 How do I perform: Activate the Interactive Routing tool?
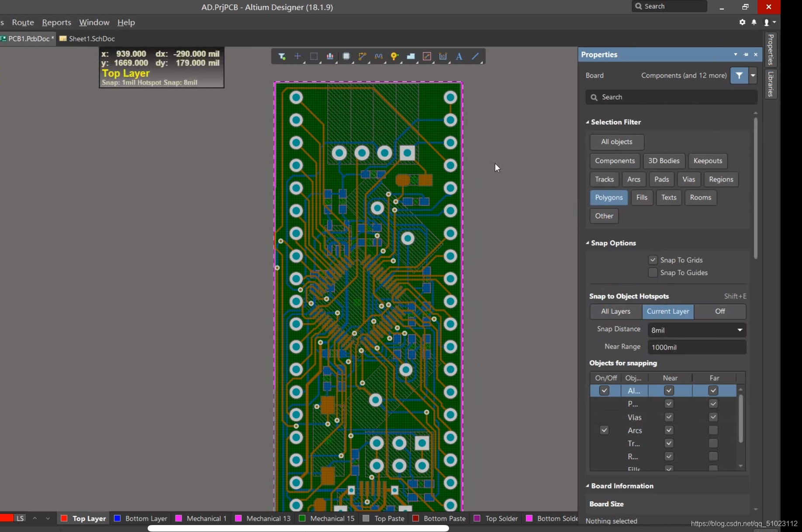pyautogui.click(x=362, y=56)
